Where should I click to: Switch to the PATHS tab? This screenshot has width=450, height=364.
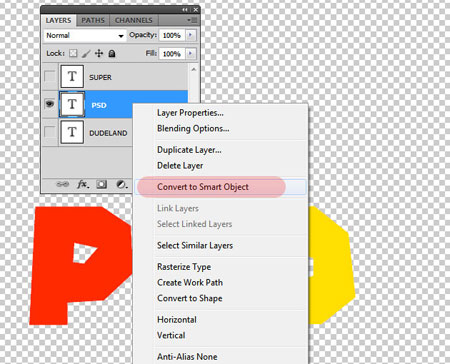tap(93, 20)
